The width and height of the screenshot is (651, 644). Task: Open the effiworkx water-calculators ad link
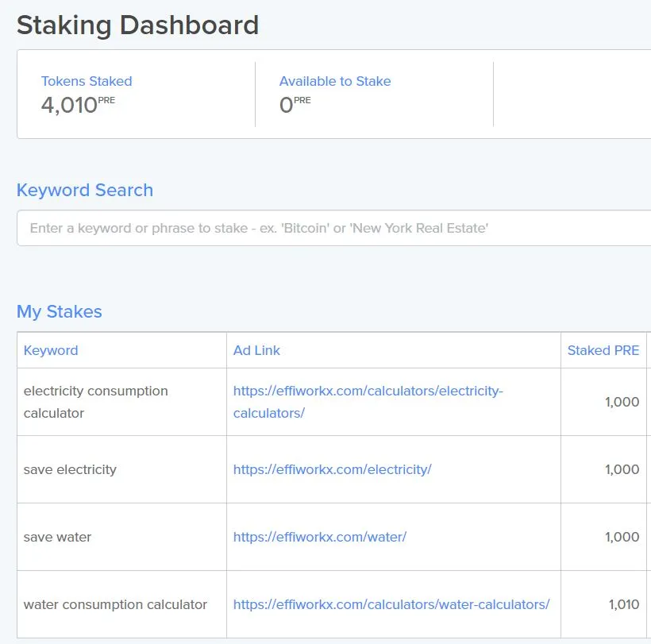point(391,604)
